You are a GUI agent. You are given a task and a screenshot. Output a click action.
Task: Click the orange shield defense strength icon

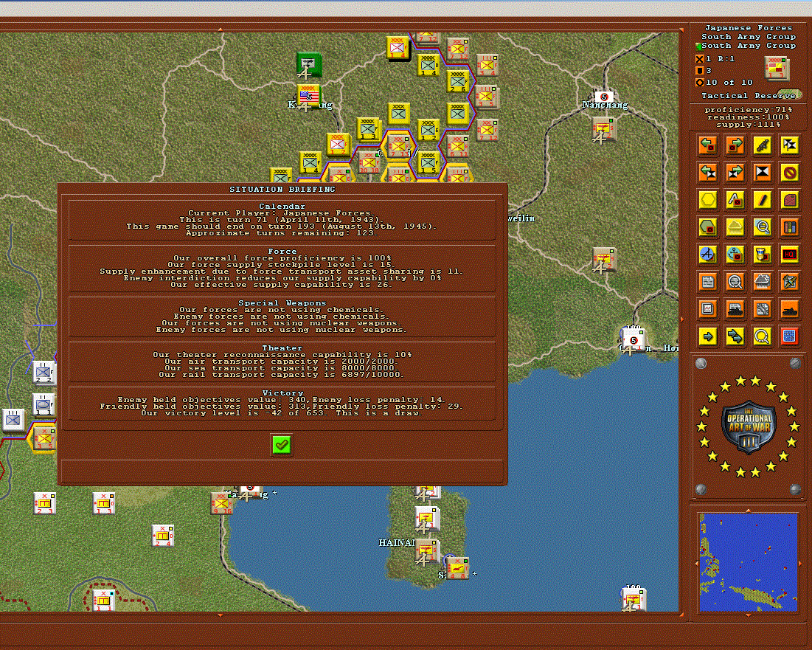[700, 71]
